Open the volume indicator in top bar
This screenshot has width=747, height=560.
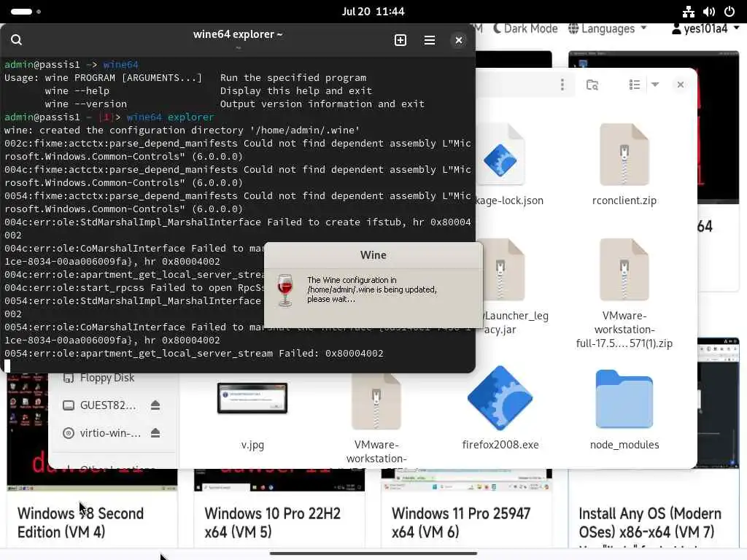[709, 12]
